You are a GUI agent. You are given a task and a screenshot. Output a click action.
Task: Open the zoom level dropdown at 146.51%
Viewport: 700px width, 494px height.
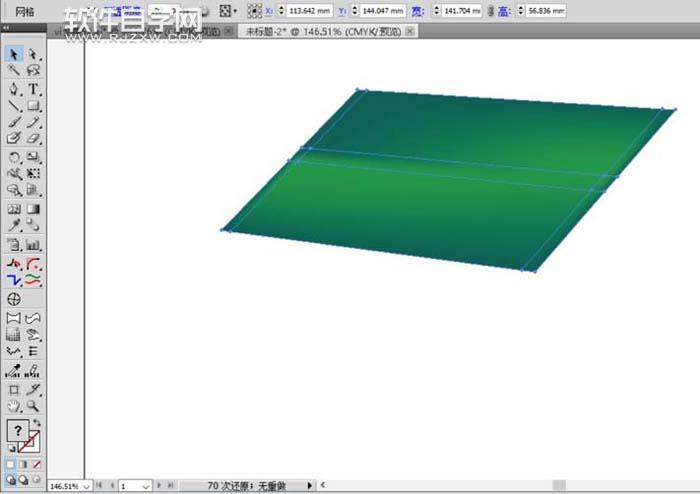click(86, 486)
